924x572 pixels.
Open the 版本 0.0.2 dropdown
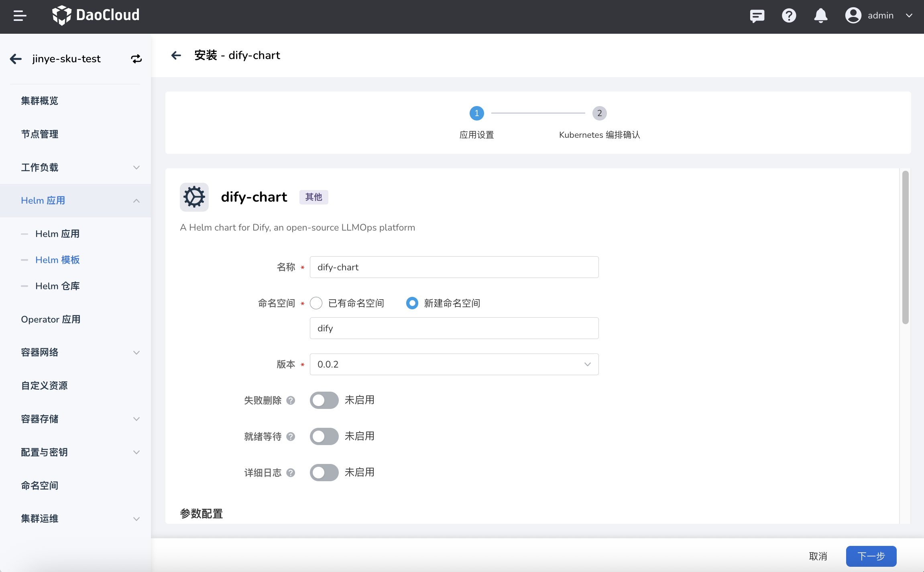coord(454,364)
